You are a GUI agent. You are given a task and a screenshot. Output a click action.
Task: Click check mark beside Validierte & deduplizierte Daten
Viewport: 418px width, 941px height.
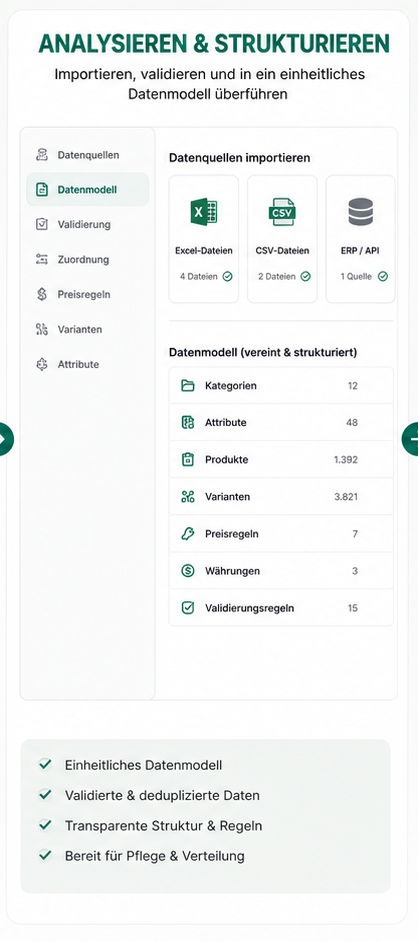(44, 795)
